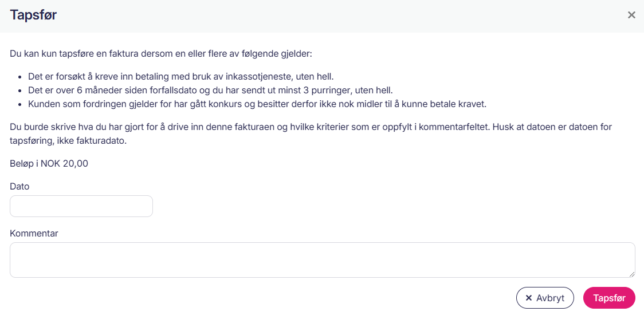Click the bullet dot before the konkurs line
This screenshot has width=644, height=331.
pos(21,105)
